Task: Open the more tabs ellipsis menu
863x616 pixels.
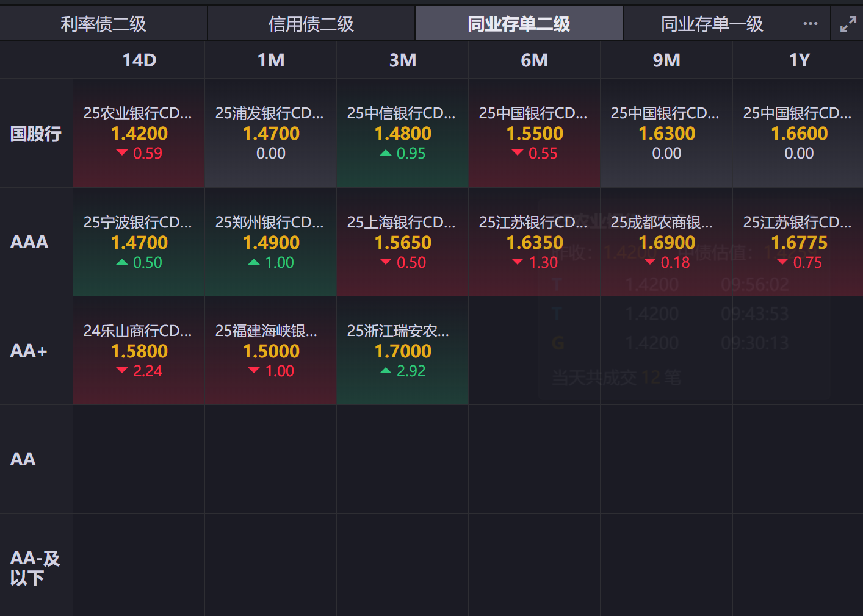Action: pos(810,24)
